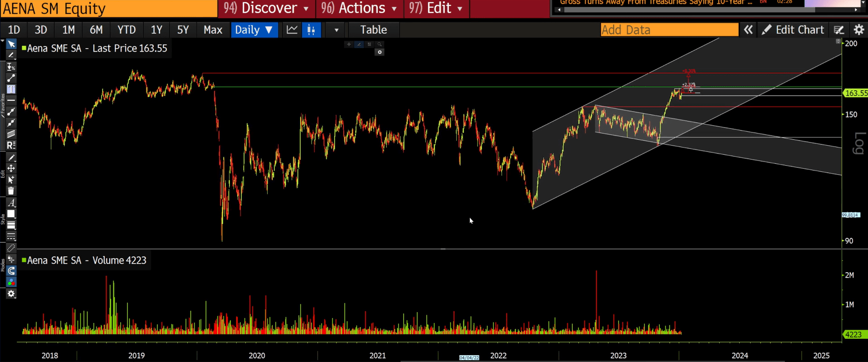Screen dimensions: 868x362
Task: Click the news ticker horizontal scrollbar
Action: 689,10
